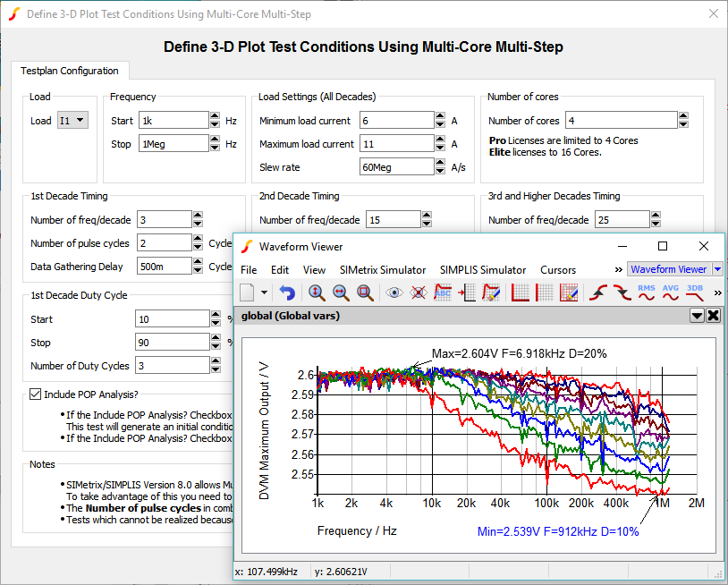Open the Load selection dropdown showing I1
Viewport: 728px width, 585px height.
tap(74, 119)
